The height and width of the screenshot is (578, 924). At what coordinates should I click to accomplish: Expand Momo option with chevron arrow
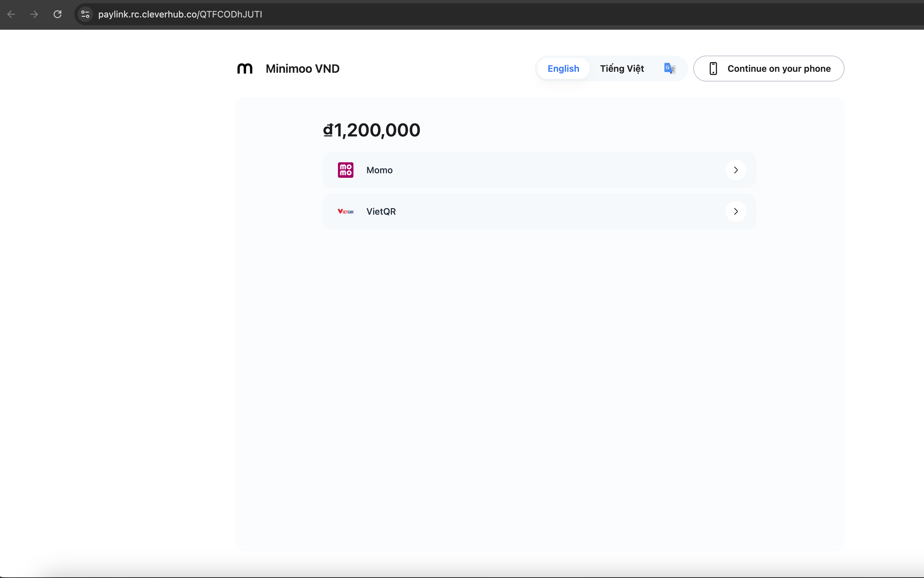736,170
